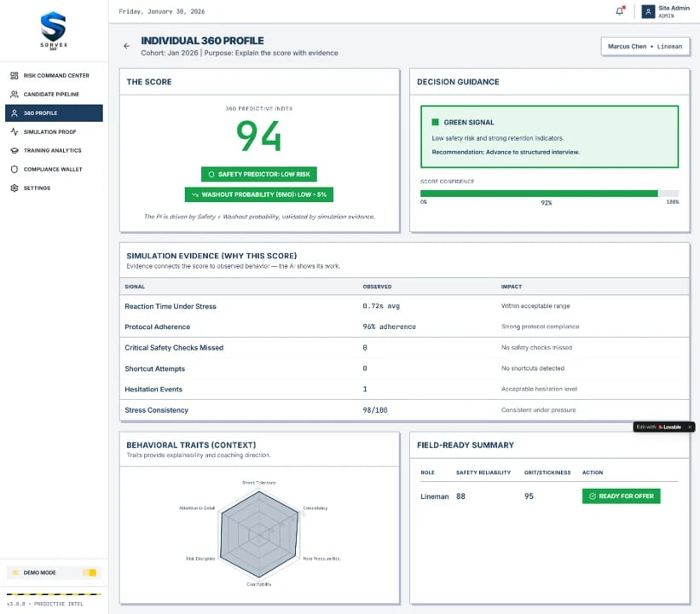Screen dimensions: 700x614
Task: Click the Ready For Offer button
Action: pyautogui.click(x=621, y=495)
